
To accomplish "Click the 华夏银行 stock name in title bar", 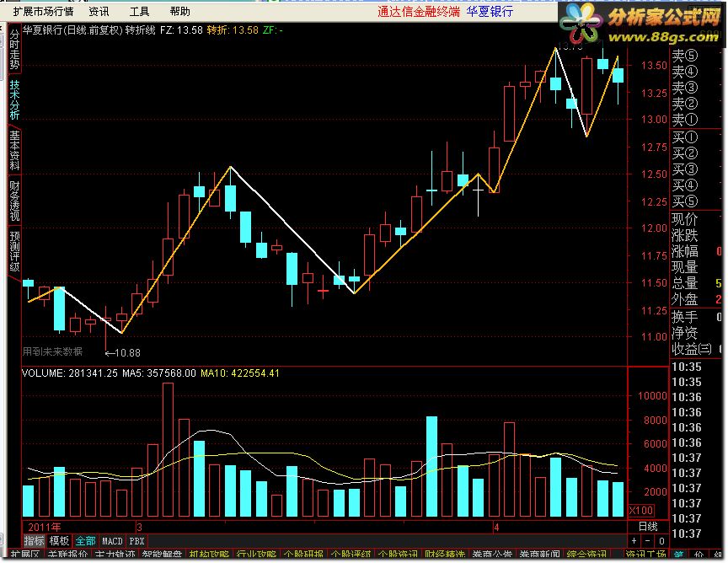I will [490, 11].
